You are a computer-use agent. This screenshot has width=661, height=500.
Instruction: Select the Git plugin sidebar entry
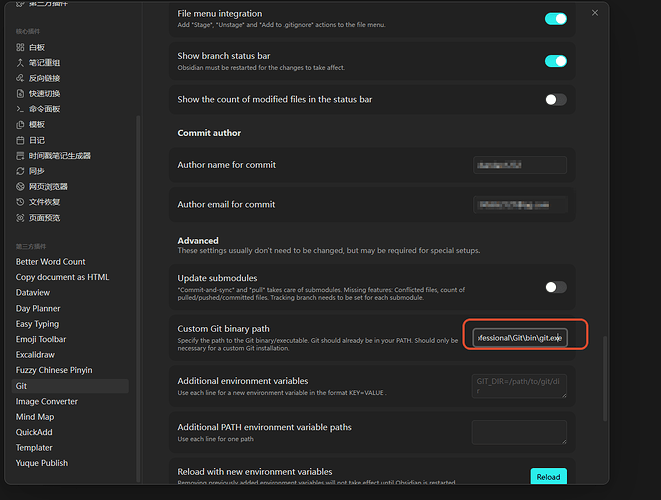[x=70, y=386]
